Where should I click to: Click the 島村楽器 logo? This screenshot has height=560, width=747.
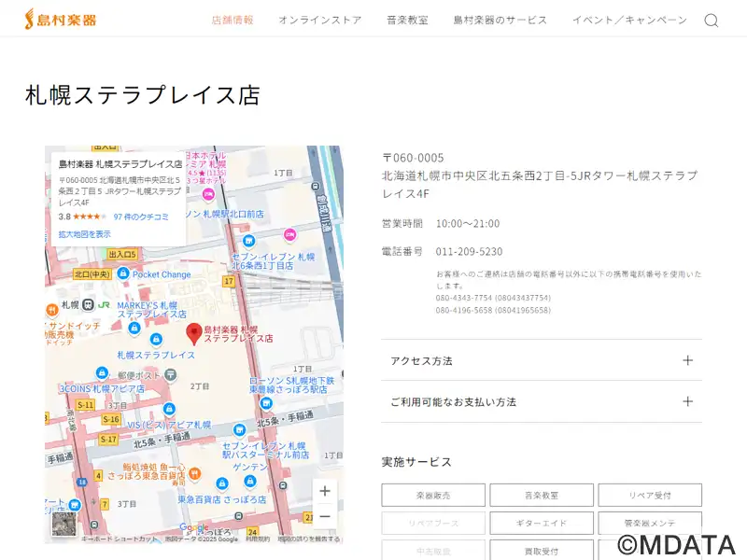(x=61, y=20)
